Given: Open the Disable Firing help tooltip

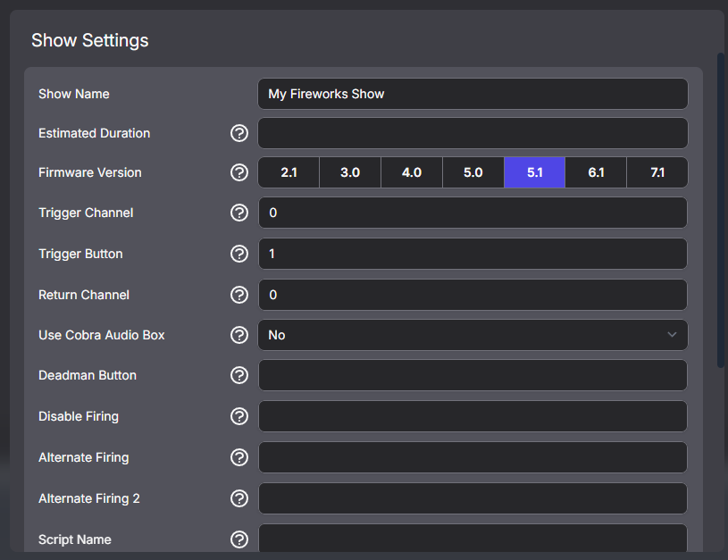Looking at the screenshot, I should pyautogui.click(x=238, y=416).
